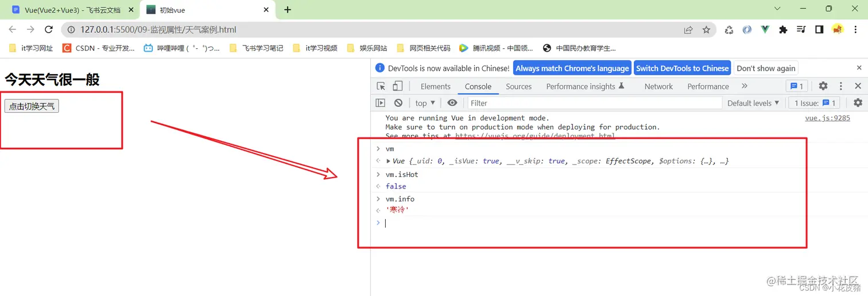Click the false console output value
This screenshot has width=868, height=296.
coord(396,186)
